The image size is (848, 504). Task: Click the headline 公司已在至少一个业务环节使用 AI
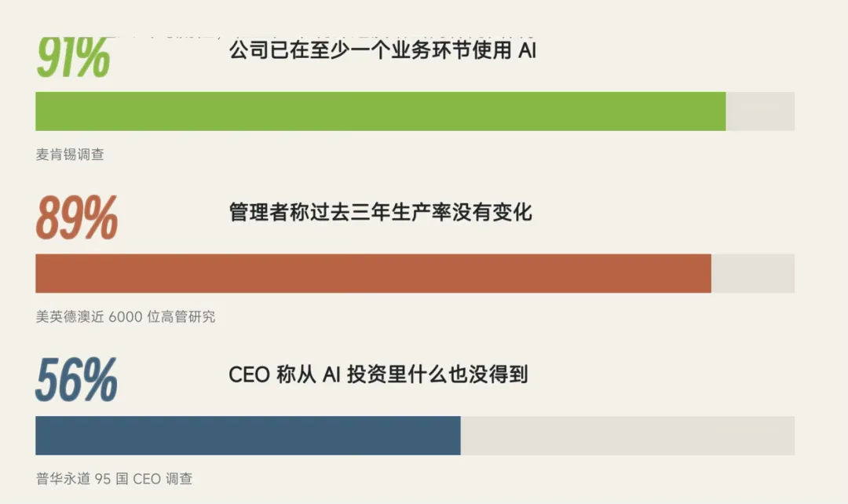coord(383,50)
